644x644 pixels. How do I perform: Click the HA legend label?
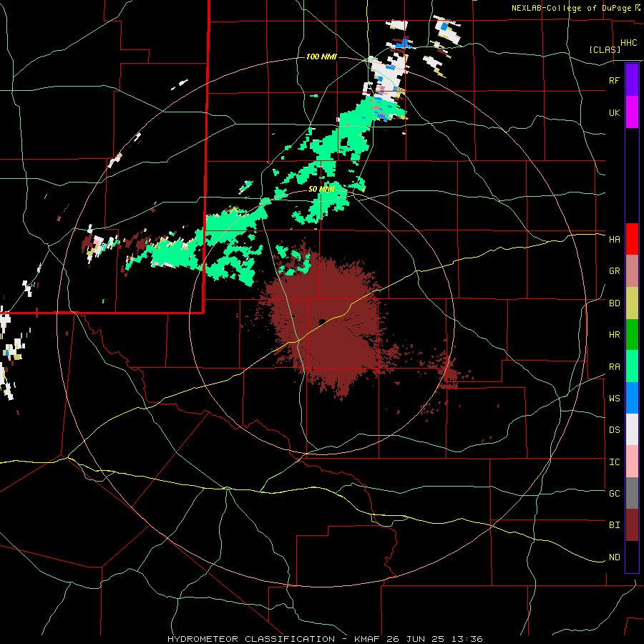(x=614, y=239)
